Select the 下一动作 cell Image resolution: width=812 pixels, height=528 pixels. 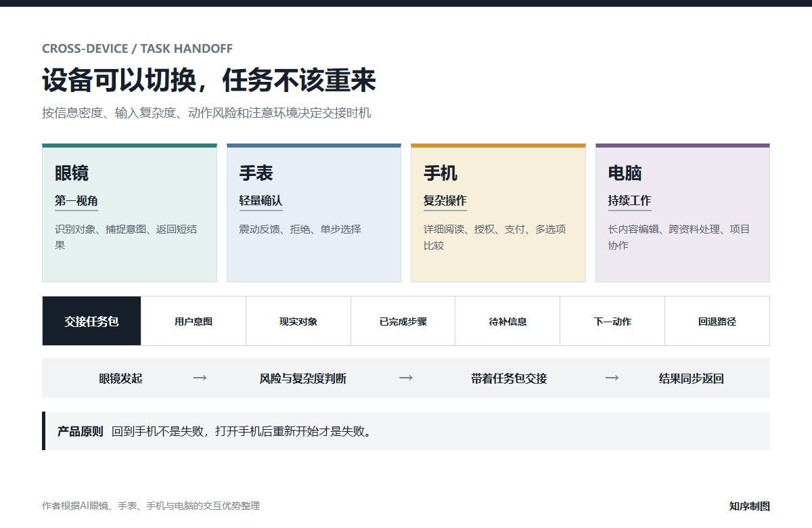point(612,321)
